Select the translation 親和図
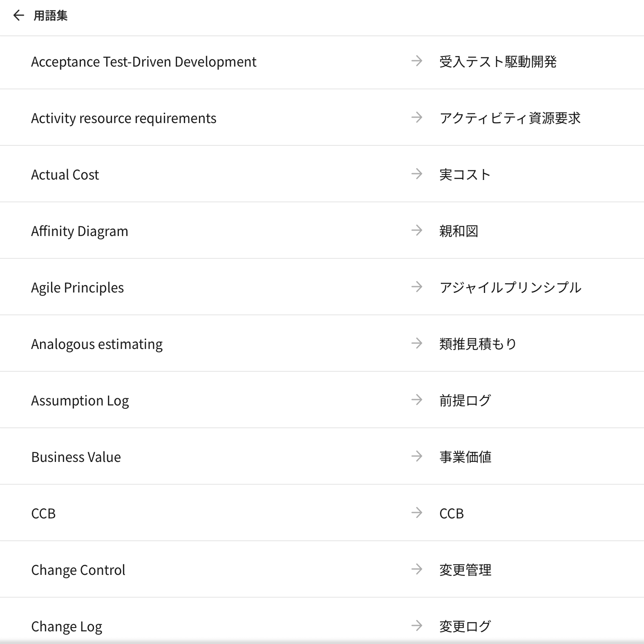Viewport: 644px width, 644px height. pos(459,231)
